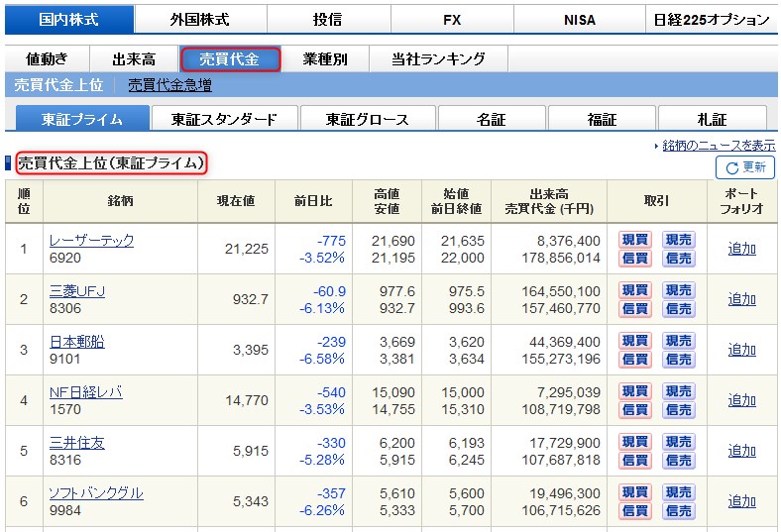Click 現買 button for レーザーテック

tap(634, 240)
